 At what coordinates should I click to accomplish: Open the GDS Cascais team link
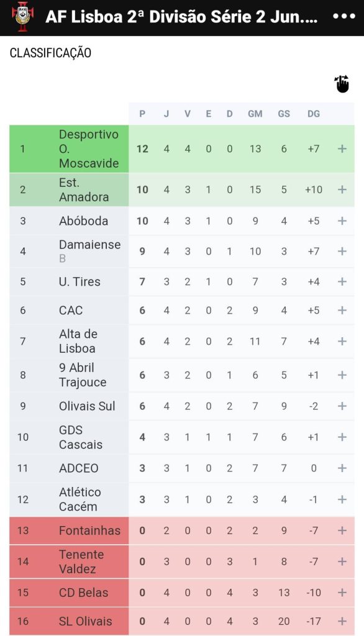point(80,437)
